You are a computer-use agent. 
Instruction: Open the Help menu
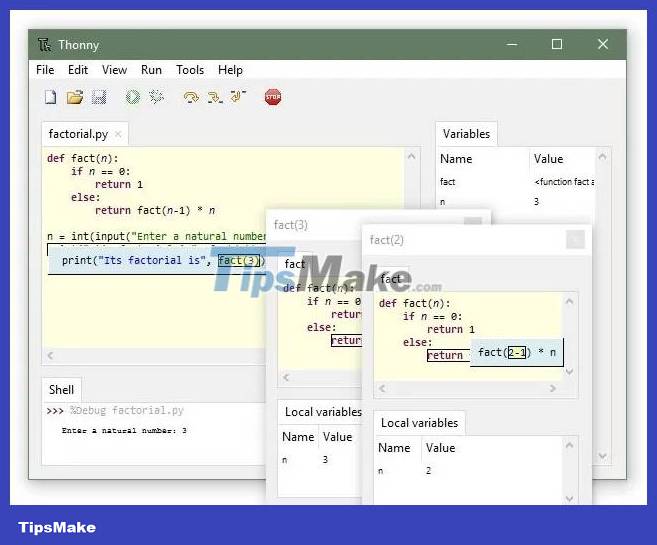[x=230, y=70]
